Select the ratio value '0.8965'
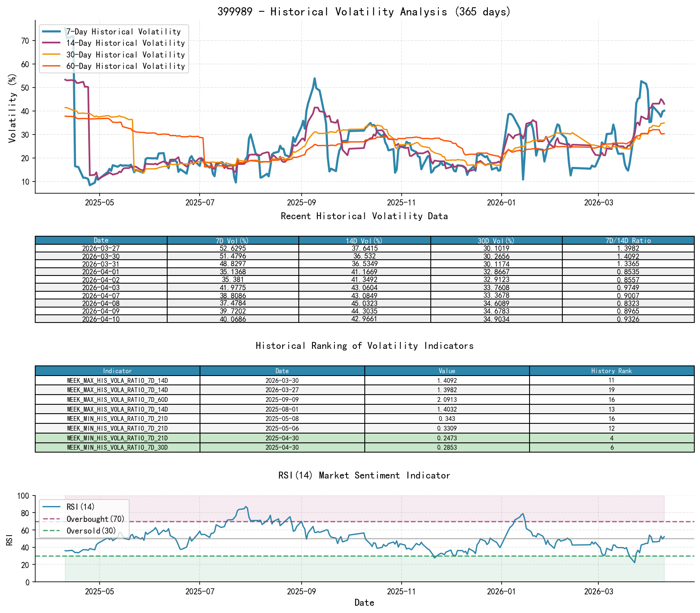Viewport: 700px width, 613px height. pos(628,311)
